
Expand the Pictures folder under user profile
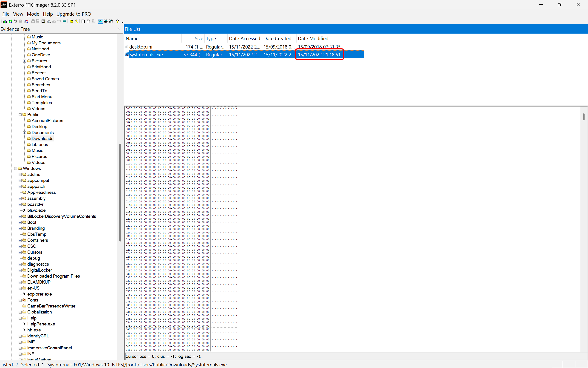coord(24,61)
